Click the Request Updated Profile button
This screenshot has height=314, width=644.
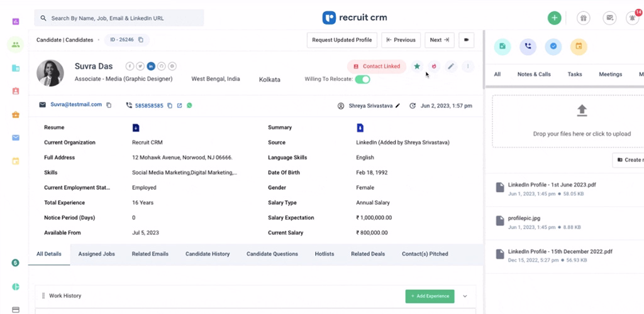(341, 40)
